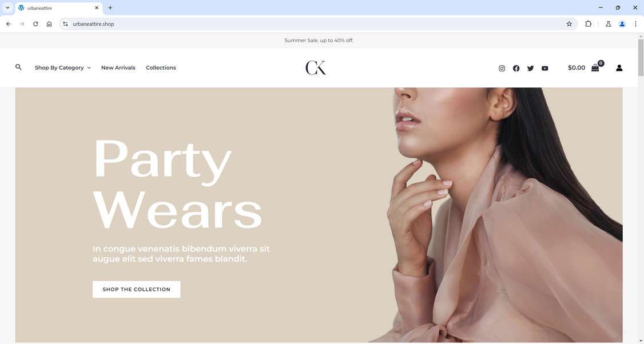This screenshot has height=344, width=644.
Task: Open the tab search chevron
Action: point(7,7)
